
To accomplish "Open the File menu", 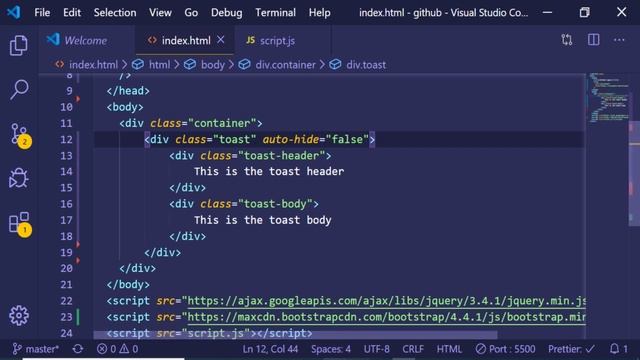I will (x=42, y=13).
